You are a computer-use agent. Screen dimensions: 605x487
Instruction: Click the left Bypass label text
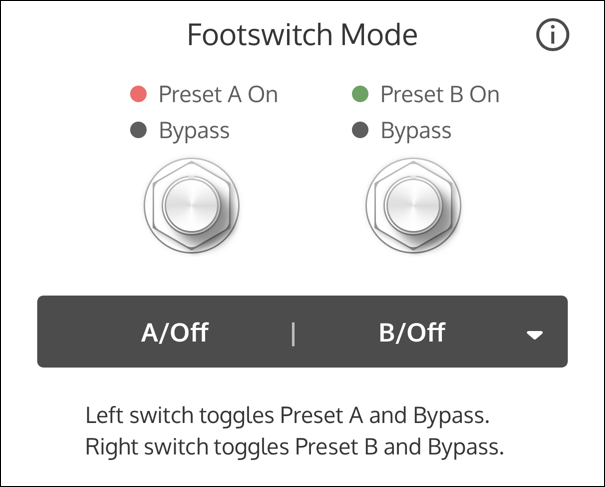pyautogui.click(x=194, y=130)
